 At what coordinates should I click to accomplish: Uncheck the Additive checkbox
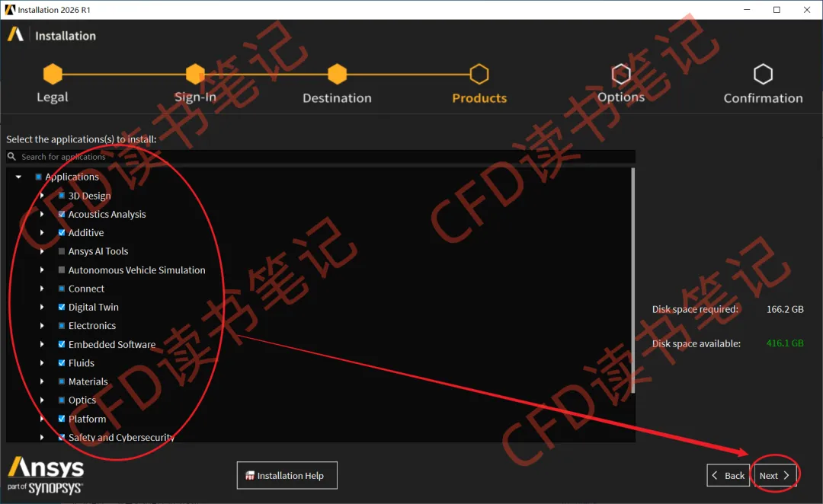tap(62, 232)
